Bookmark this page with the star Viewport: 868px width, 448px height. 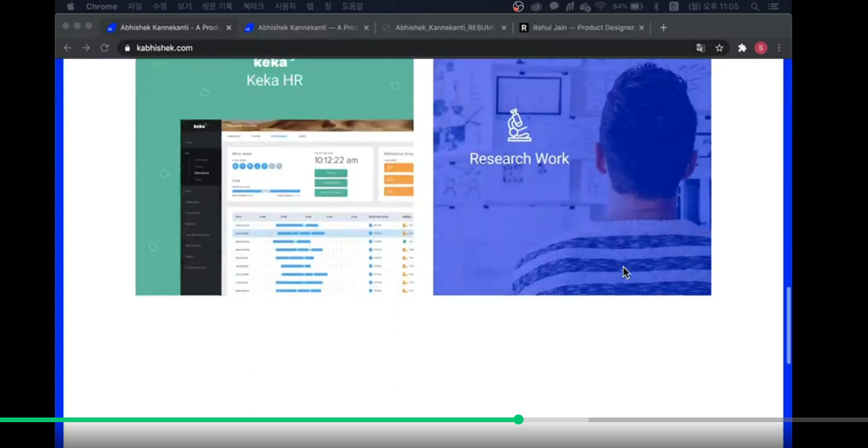pyautogui.click(x=719, y=48)
